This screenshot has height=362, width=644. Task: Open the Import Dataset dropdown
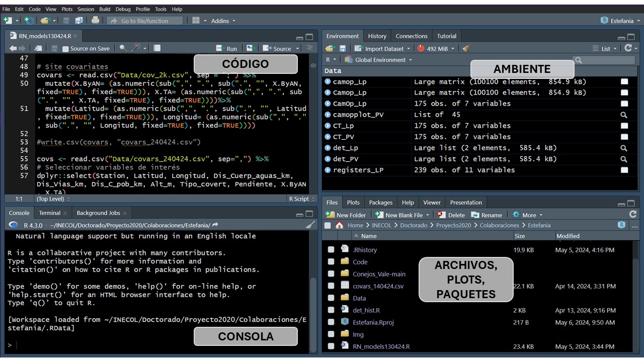[x=384, y=49]
